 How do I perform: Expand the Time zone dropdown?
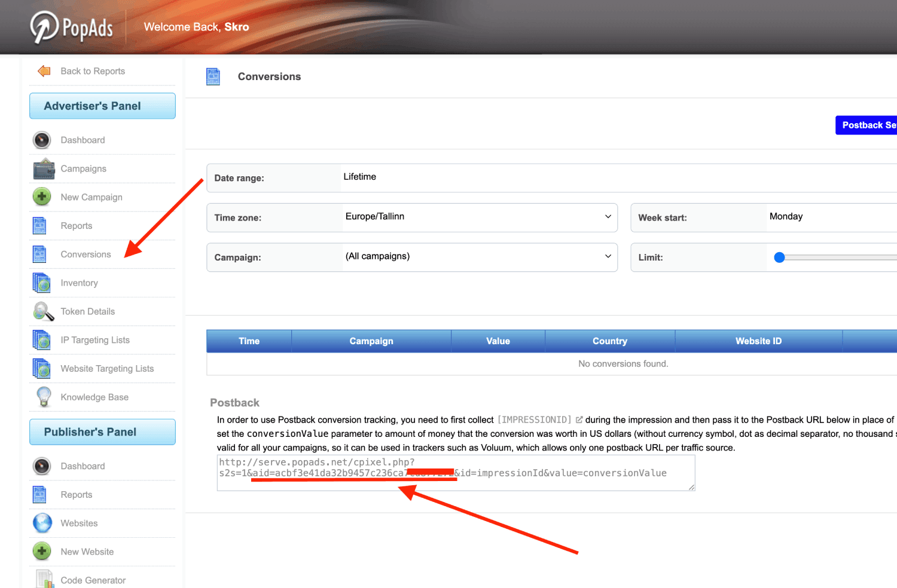[480, 217]
